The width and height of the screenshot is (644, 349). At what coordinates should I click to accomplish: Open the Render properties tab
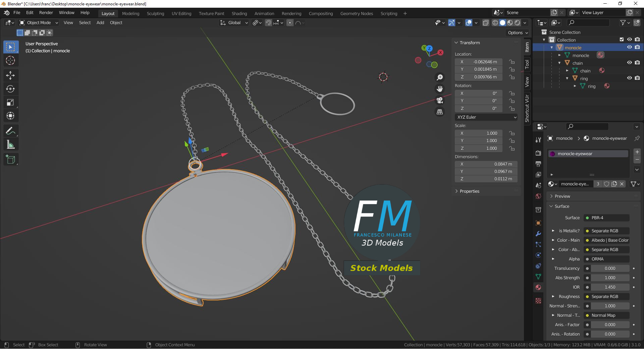pyautogui.click(x=538, y=153)
